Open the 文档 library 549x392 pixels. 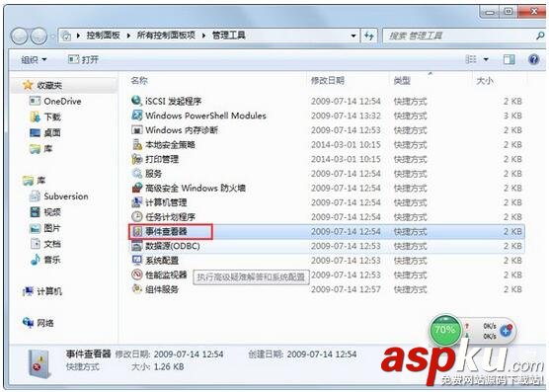(45, 244)
